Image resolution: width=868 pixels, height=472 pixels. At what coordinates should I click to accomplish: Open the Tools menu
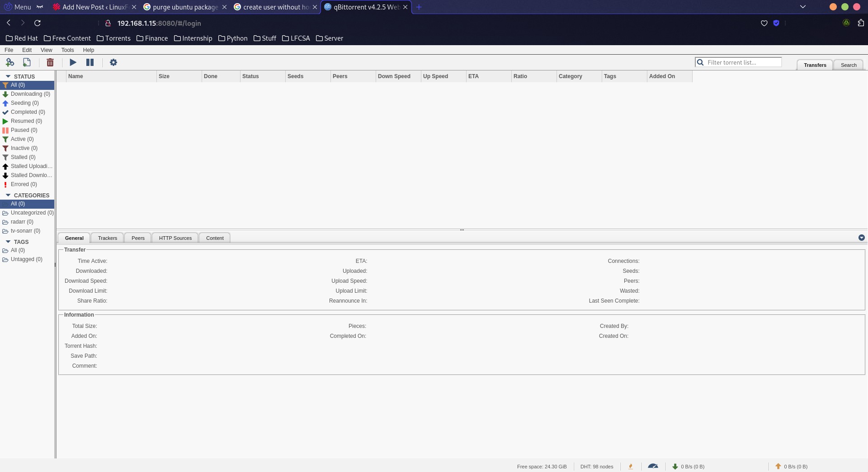click(67, 50)
